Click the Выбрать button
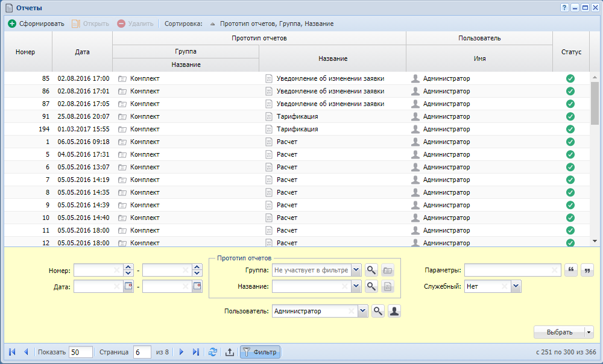Screen dimensions: 603x364 point(559,332)
